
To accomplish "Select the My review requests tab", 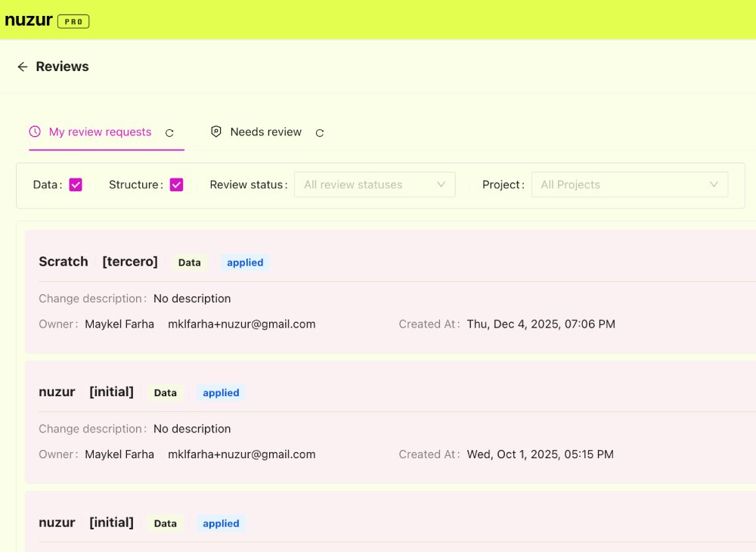I will tap(99, 132).
